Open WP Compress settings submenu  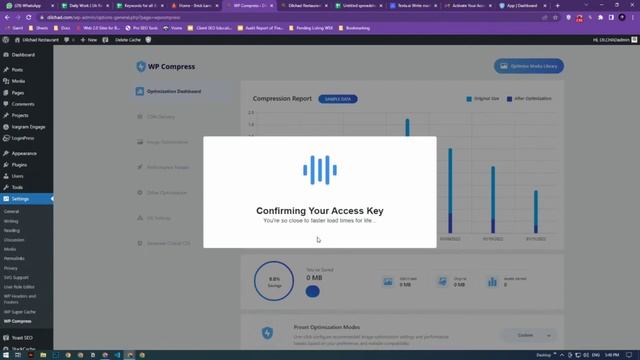pos(18,321)
